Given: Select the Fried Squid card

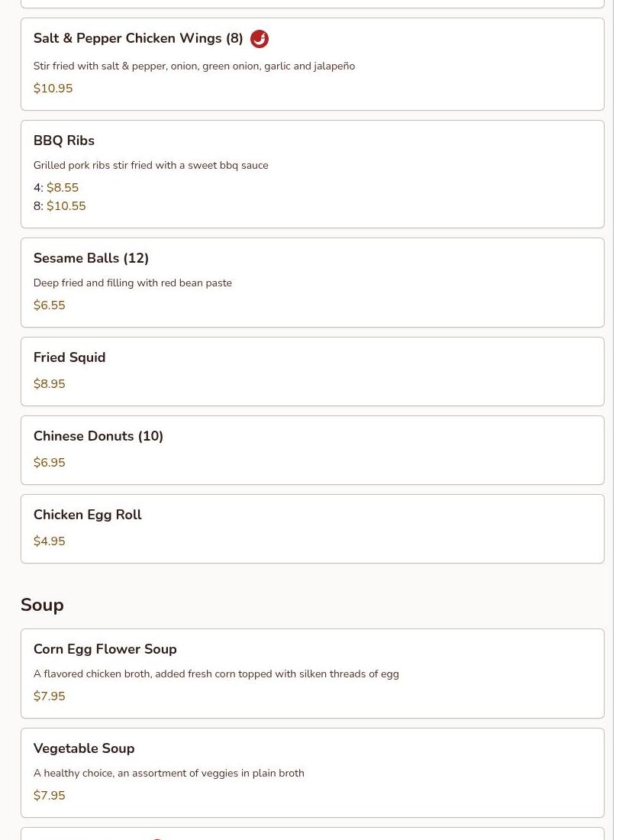Looking at the screenshot, I should click(311, 371).
